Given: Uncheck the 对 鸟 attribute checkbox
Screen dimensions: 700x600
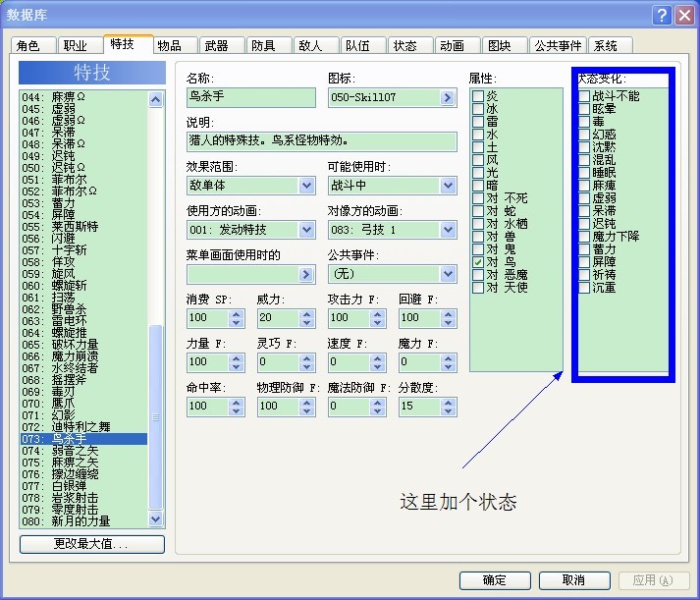Looking at the screenshot, I should 478,262.
